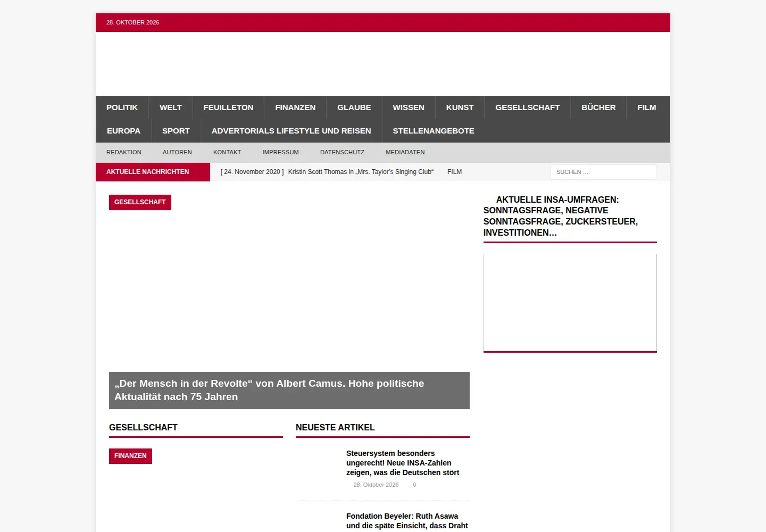The height and width of the screenshot is (532, 766).
Task: Open the REDAKTION page link
Action: pos(124,152)
